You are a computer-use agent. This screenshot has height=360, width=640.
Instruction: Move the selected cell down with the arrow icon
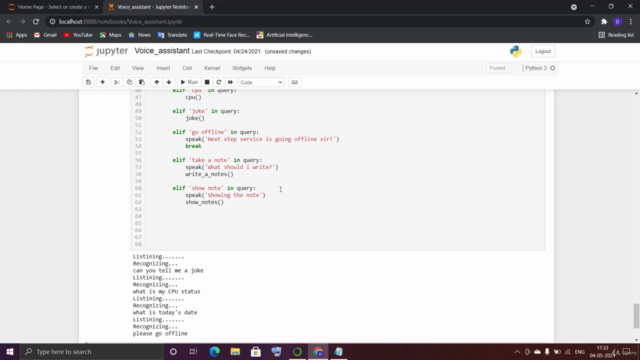tap(169, 82)
